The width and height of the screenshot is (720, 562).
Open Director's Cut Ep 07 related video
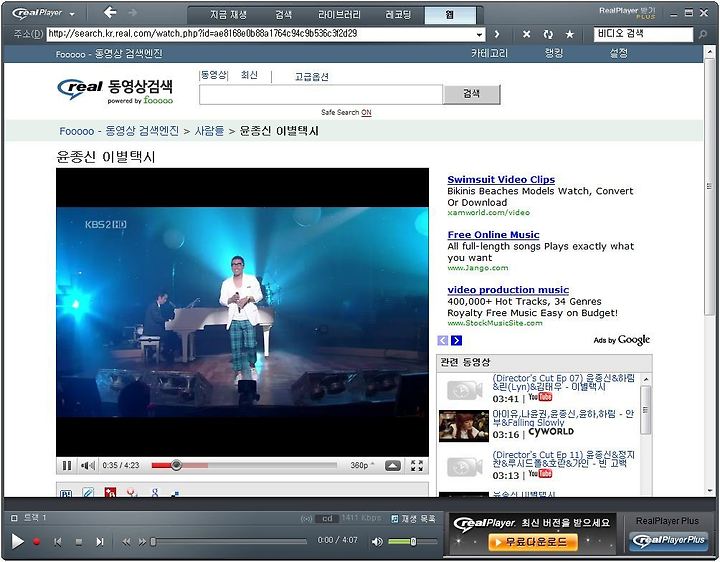(563, 382)
